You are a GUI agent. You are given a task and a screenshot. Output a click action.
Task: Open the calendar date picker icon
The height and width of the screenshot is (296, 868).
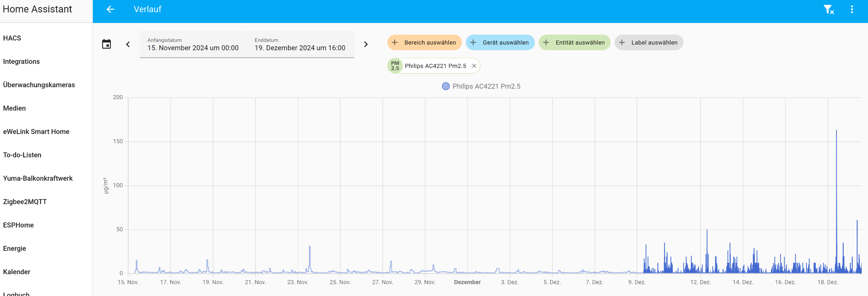(x=107, y=44)
